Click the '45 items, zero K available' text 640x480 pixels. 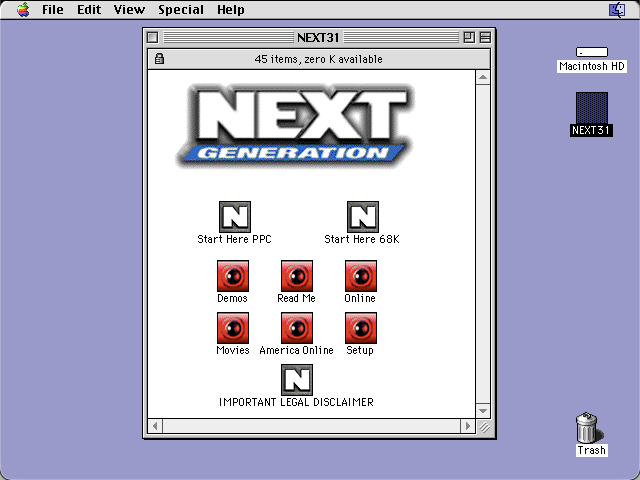pos(318,59)
